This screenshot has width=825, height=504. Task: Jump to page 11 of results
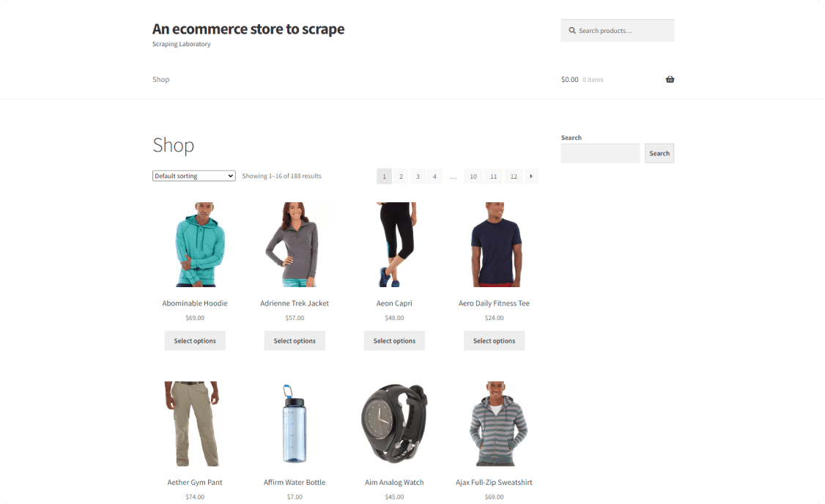pyautogui.click(x=494, y=177)
